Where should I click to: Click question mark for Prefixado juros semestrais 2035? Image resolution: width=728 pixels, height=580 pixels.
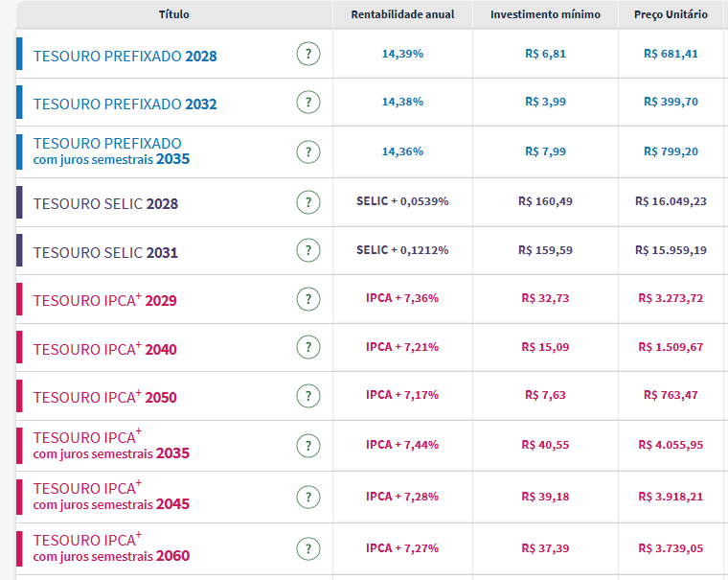click(307, 151)
